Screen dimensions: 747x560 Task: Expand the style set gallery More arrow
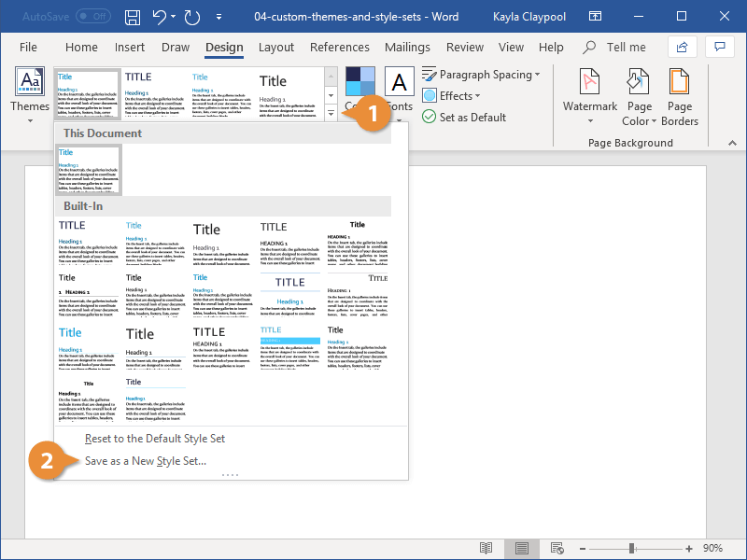pyautogui.click(x=330, y=112)
